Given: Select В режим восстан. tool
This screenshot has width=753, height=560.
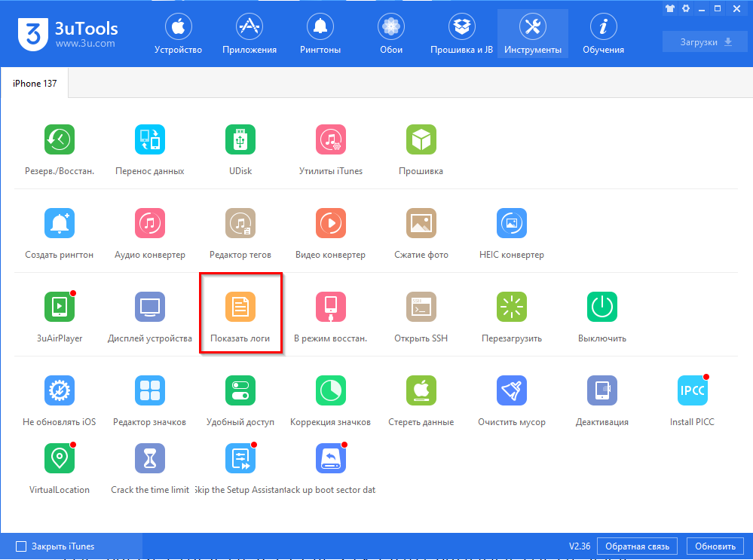Looking at the screenshot, I should click(331, 307).
